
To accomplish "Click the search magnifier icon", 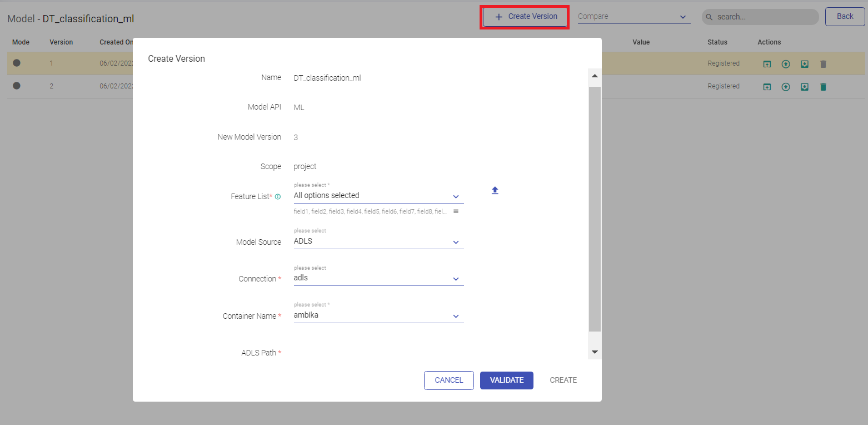I will [x=709, y=17].
